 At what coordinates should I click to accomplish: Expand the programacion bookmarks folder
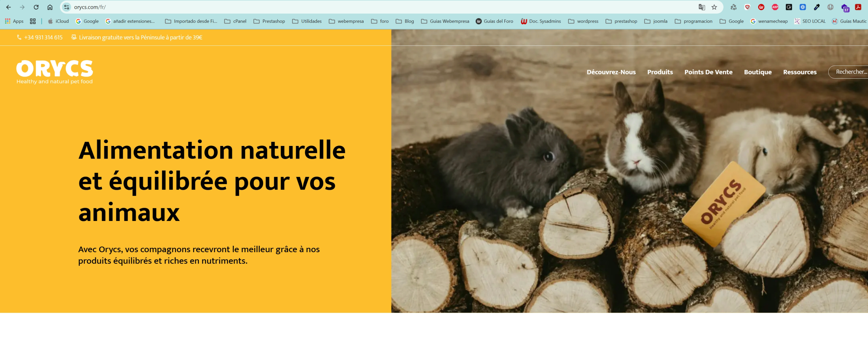point(694,21)
